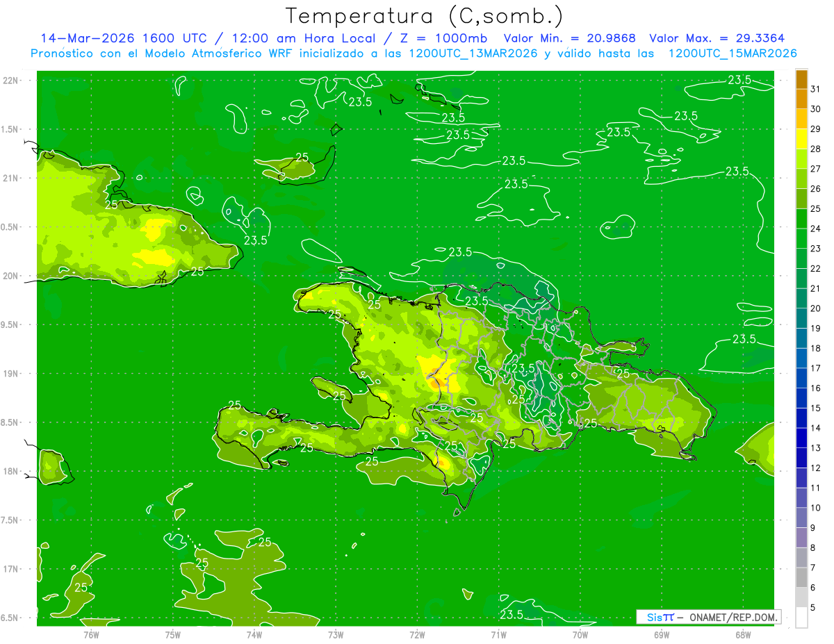This screenshot has height=644, width=834.
Task: Click the "71W" longitude axis label
Action: (498, 635)
